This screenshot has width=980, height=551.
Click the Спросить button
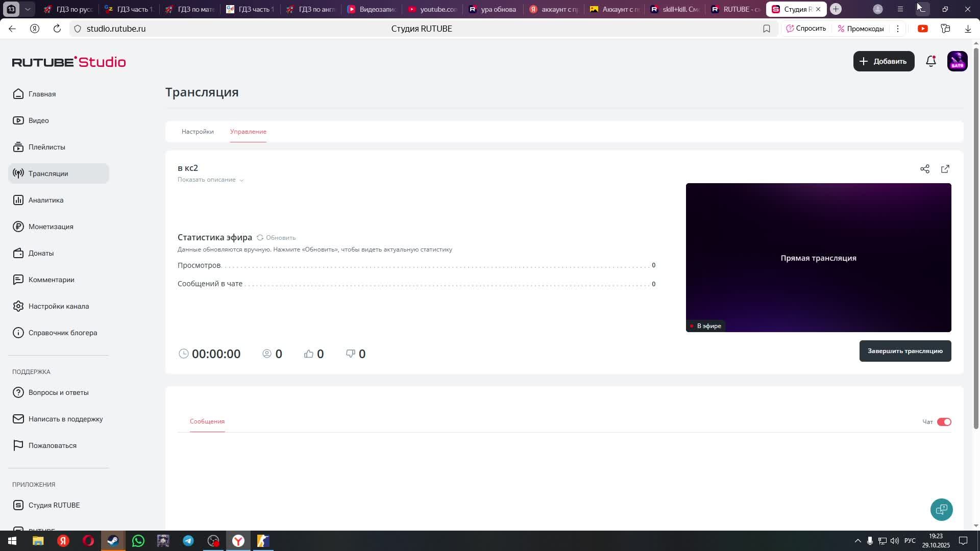(806, 29)
